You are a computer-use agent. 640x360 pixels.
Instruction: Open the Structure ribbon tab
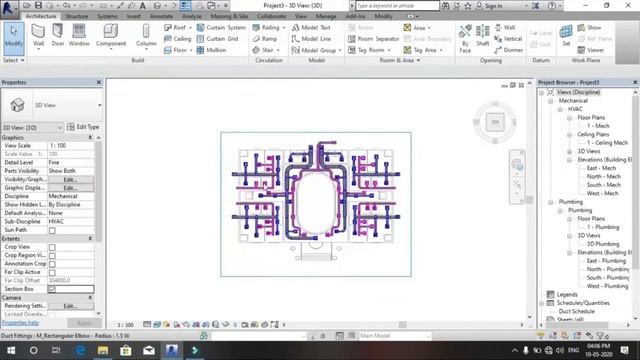(77, 16)
